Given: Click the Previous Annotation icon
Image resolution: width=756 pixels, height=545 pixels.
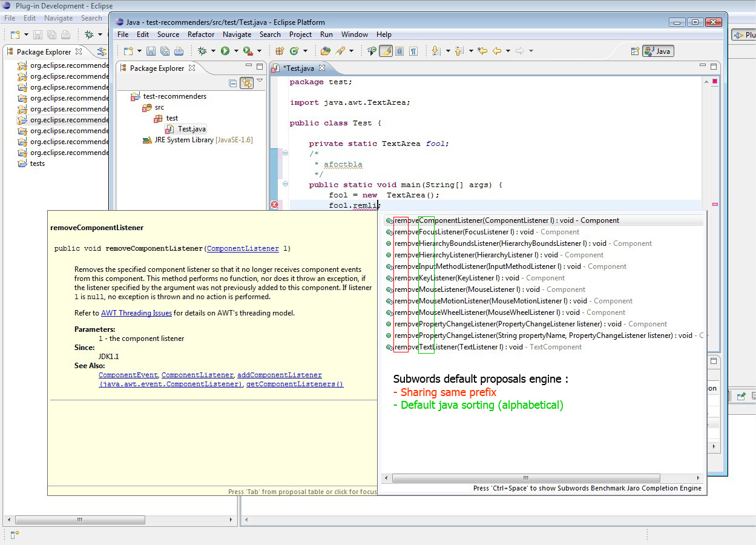Looking at the screenshot, I should (x=458, y=51).
